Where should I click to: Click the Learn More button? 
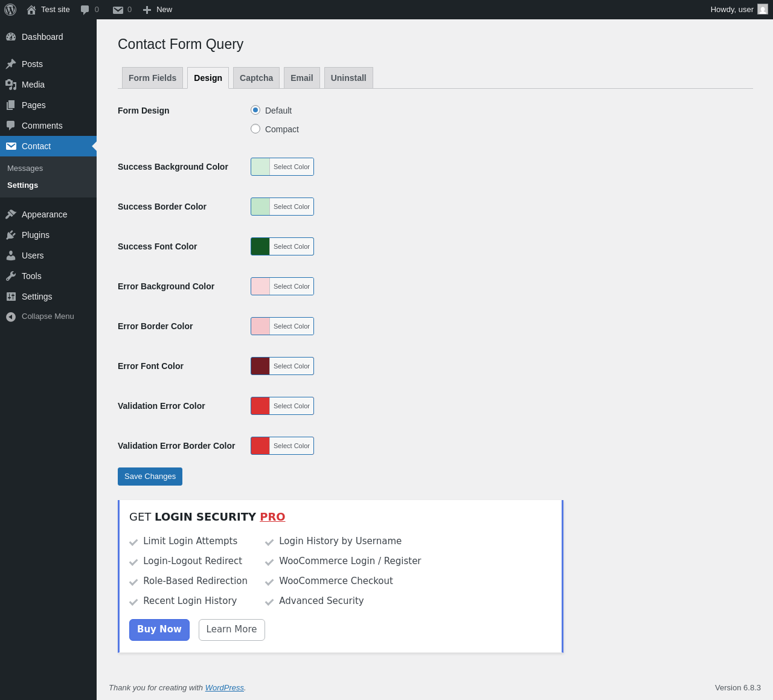[x=231, y=630]
